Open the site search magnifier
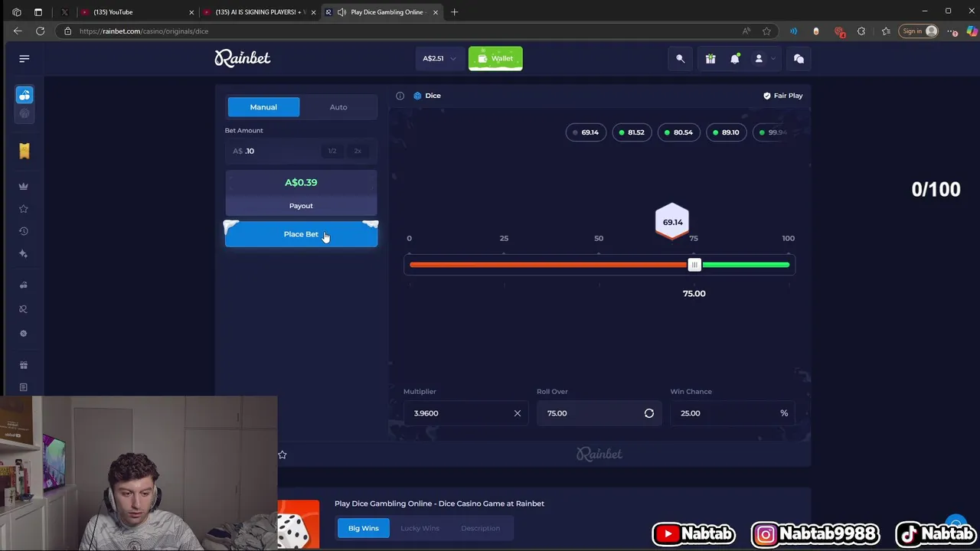The width and height of the screenshot is (980, 551). point(680,58)
